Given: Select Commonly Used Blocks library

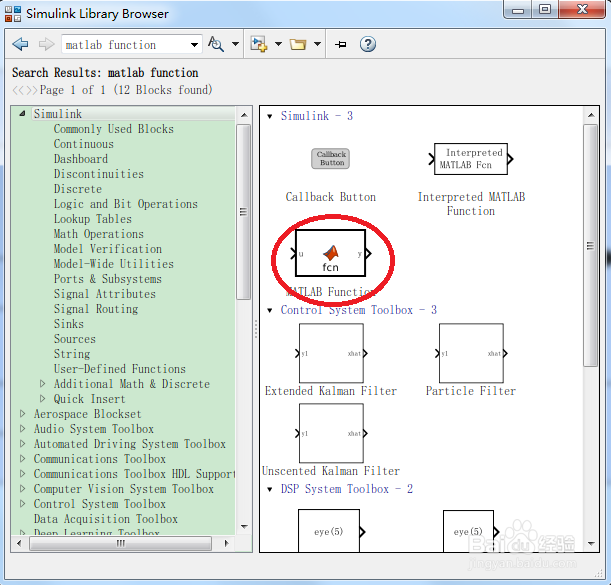Looking at the screenshot, I should pyautogui.click(x=113, y=129).
